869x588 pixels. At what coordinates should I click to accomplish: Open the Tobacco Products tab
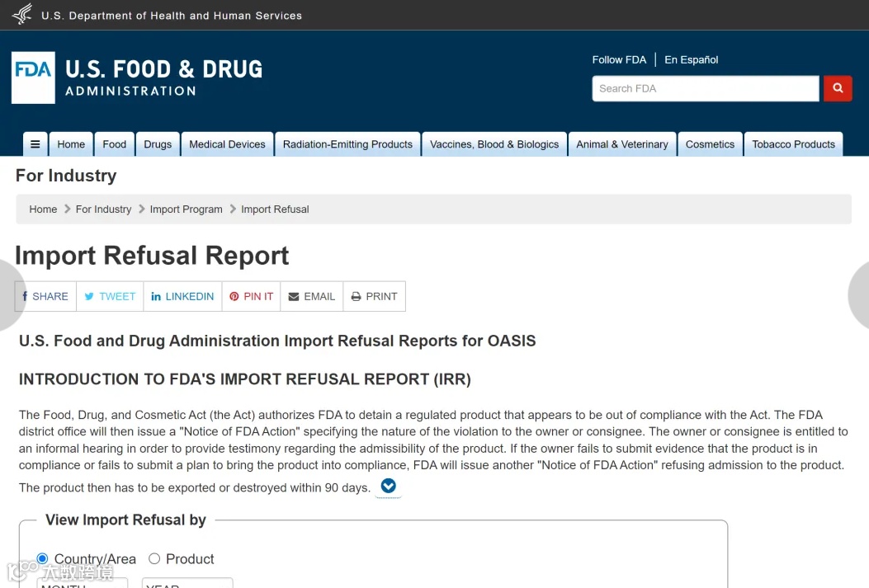coord(793,144)
